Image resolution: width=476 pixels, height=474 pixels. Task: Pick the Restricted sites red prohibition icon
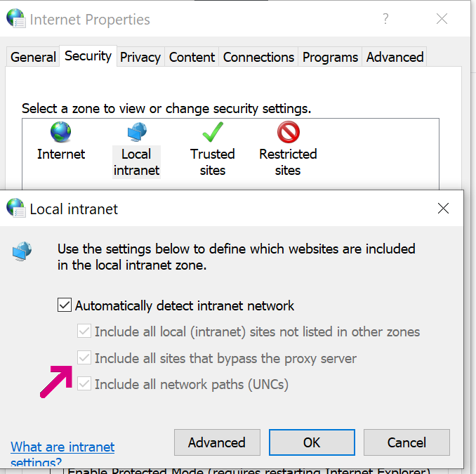click(288, 132)
